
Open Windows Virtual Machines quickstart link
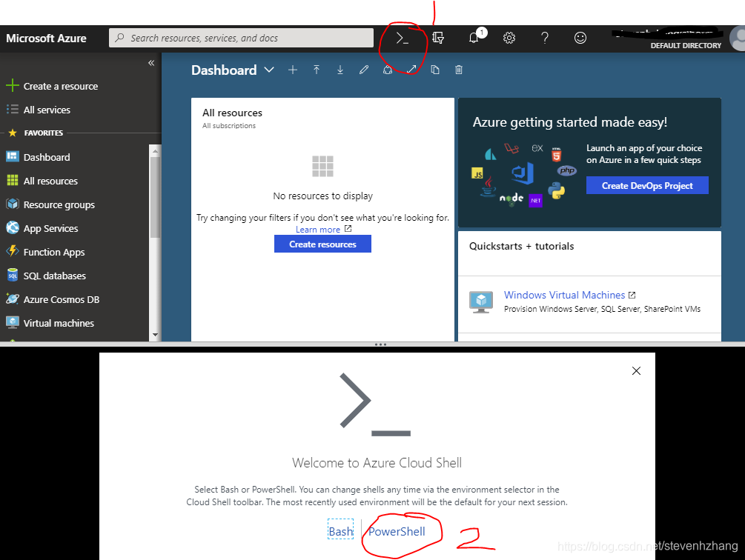tap(564, 295)
